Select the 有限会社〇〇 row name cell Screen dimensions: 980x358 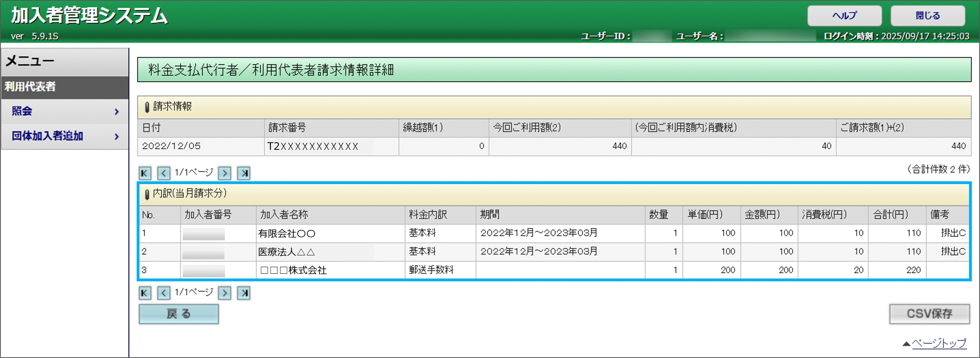point(287,233)
